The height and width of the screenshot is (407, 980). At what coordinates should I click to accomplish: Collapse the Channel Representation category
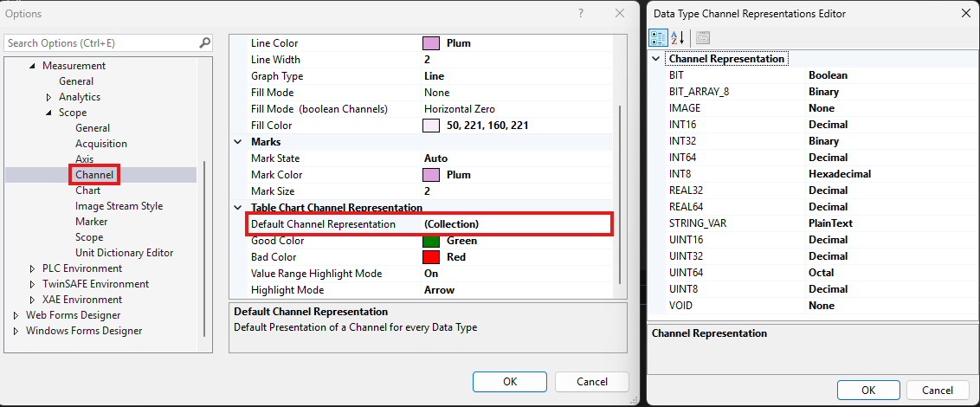pos(656,59)
